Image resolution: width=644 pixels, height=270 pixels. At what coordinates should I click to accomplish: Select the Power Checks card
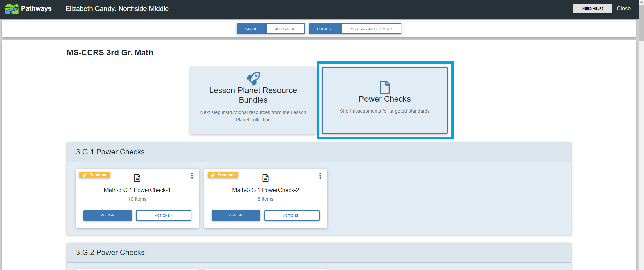(385, 100)
